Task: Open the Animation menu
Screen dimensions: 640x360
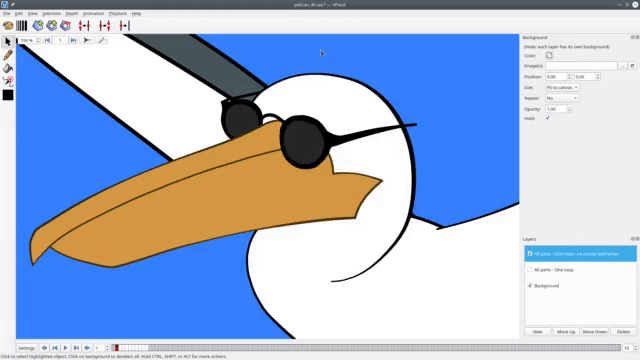Action: [93, 13]
